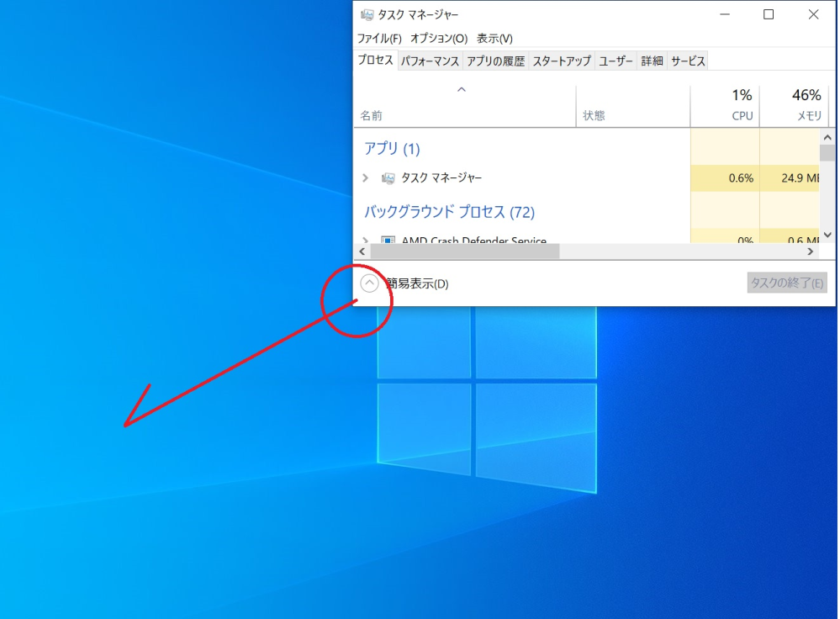The width and height of the screenshot is (840, 619).
Task: Click the バックグラウンド プロセス (72) heading
Action: coord(450,212)
